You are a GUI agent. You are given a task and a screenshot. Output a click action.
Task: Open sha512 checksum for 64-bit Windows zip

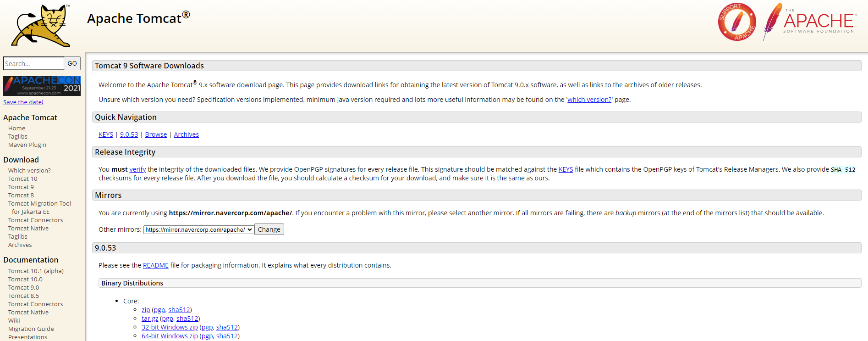click(x=227, y=336)
